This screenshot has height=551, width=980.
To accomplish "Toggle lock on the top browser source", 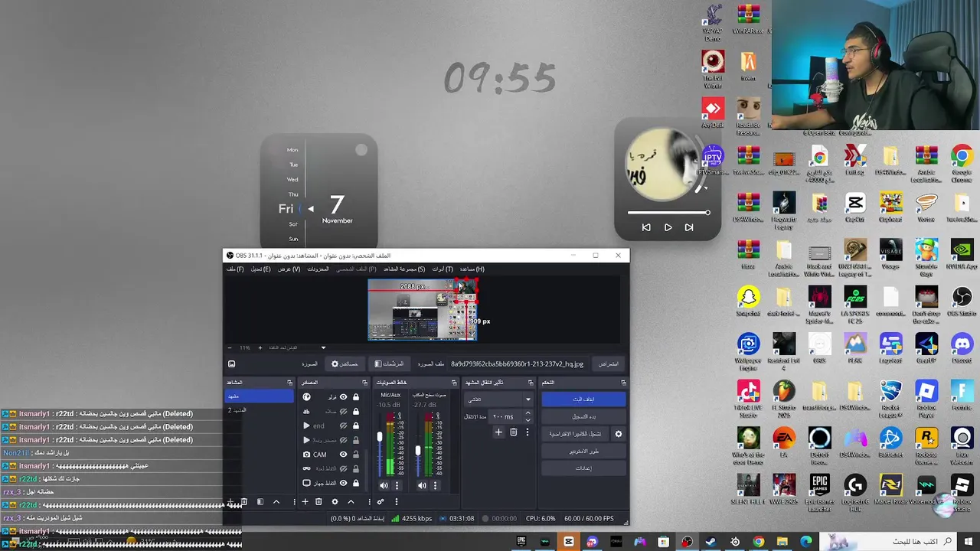I will click(356, 397).
